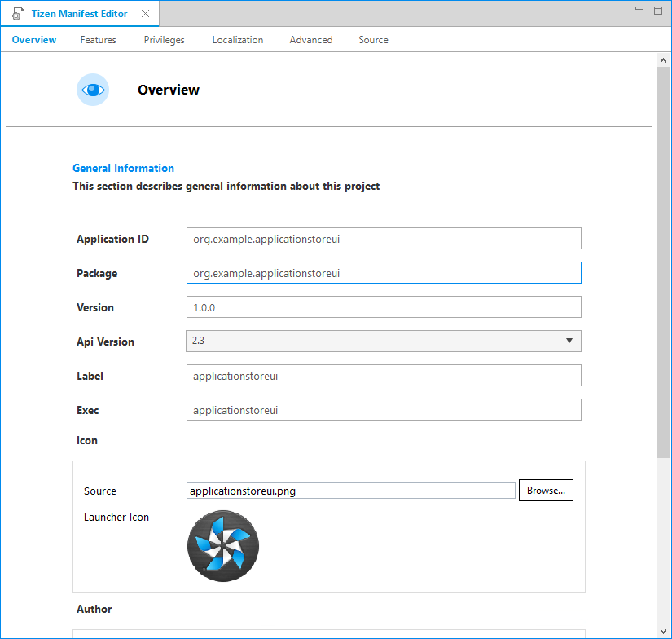Click the Version field showing 1.0.0
The image size is (672, 639).
coord(383,306)
